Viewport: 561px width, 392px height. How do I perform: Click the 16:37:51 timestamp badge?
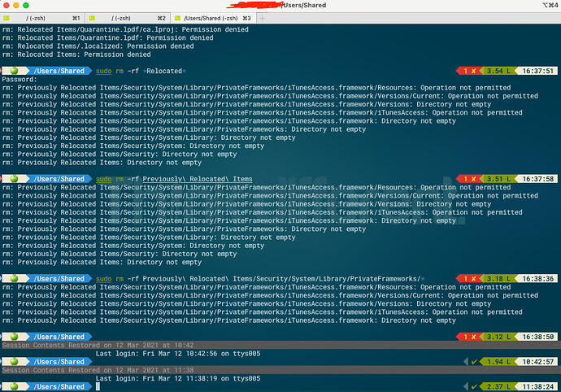point(538,71)
